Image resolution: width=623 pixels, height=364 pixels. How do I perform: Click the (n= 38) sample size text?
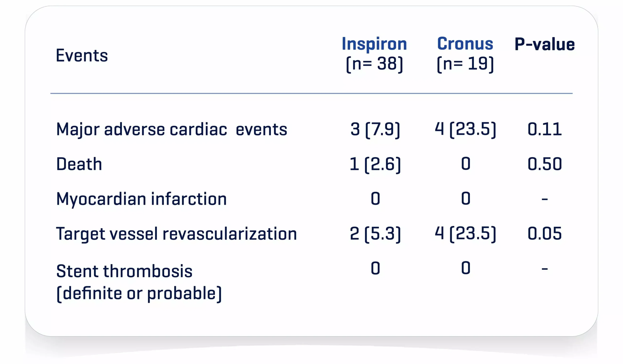[x=374, y=64]
